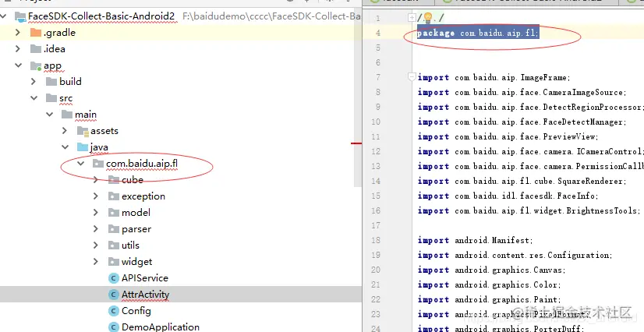Expand the .idea folder arrow
Viewport: 644px width, 332px height.
18,48
